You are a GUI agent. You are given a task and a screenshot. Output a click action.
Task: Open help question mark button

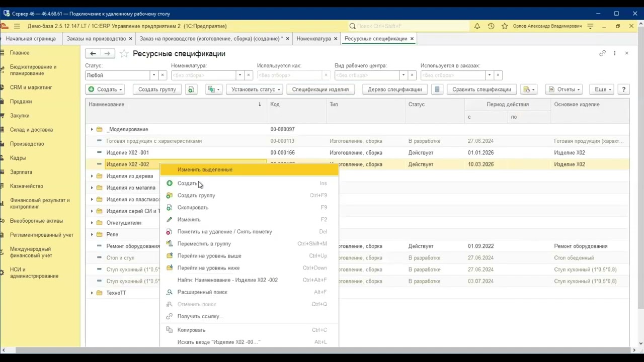pos(624,89)
